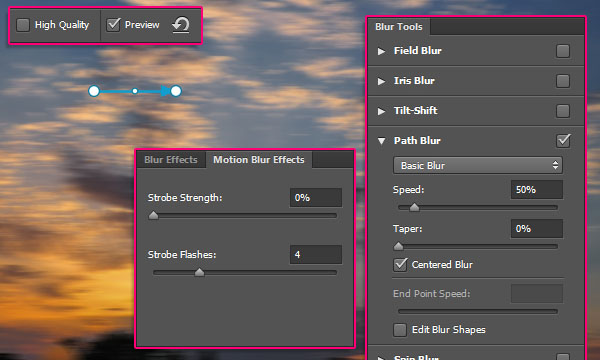Enable the Tilt-Shift checkbox
The width and height of the screenshot is (600, 360).
[x=562, y=111]
